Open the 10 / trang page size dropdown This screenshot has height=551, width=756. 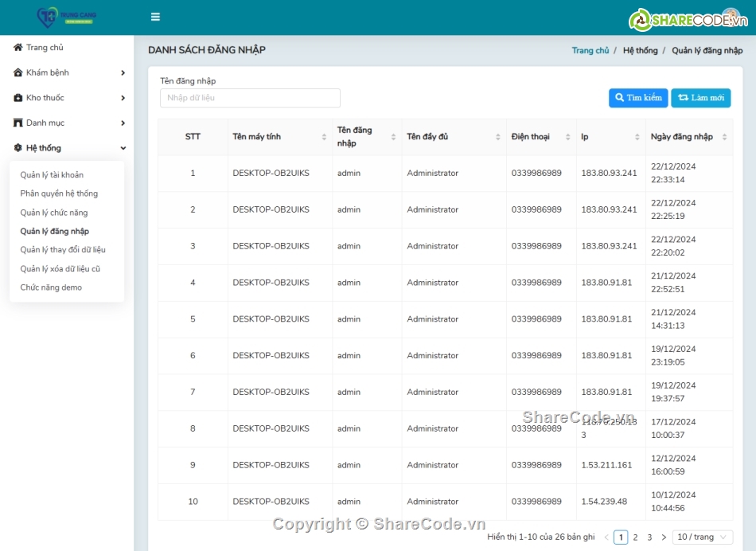(703, 537)
